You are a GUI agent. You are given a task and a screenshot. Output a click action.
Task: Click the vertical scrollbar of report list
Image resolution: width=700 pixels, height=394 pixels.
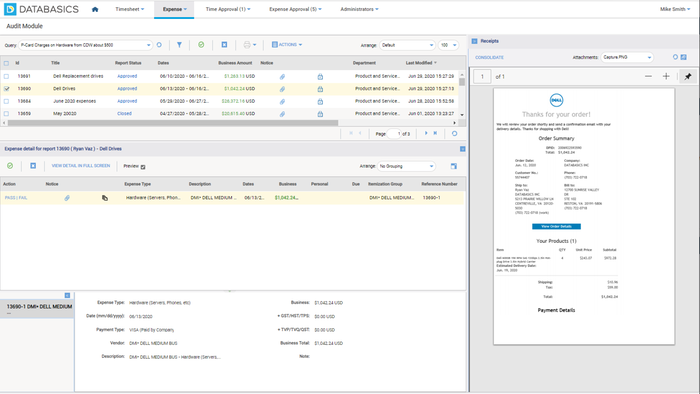462,82
